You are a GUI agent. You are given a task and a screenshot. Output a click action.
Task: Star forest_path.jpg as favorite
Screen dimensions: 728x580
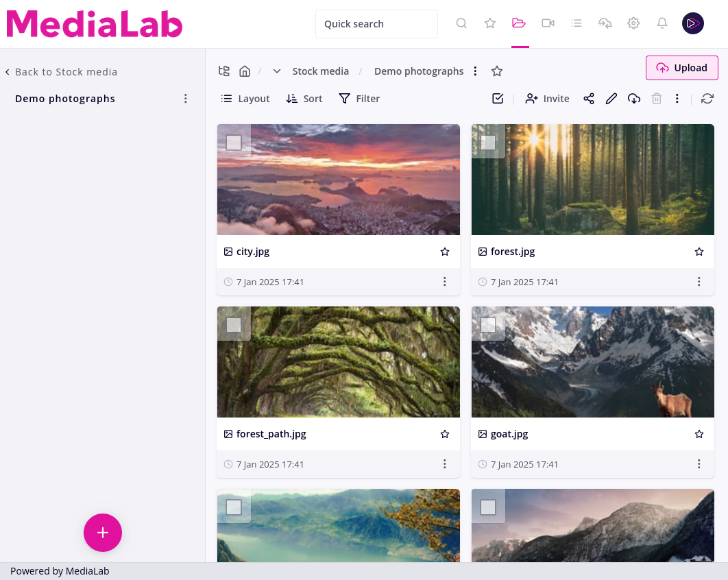(445, 434)
